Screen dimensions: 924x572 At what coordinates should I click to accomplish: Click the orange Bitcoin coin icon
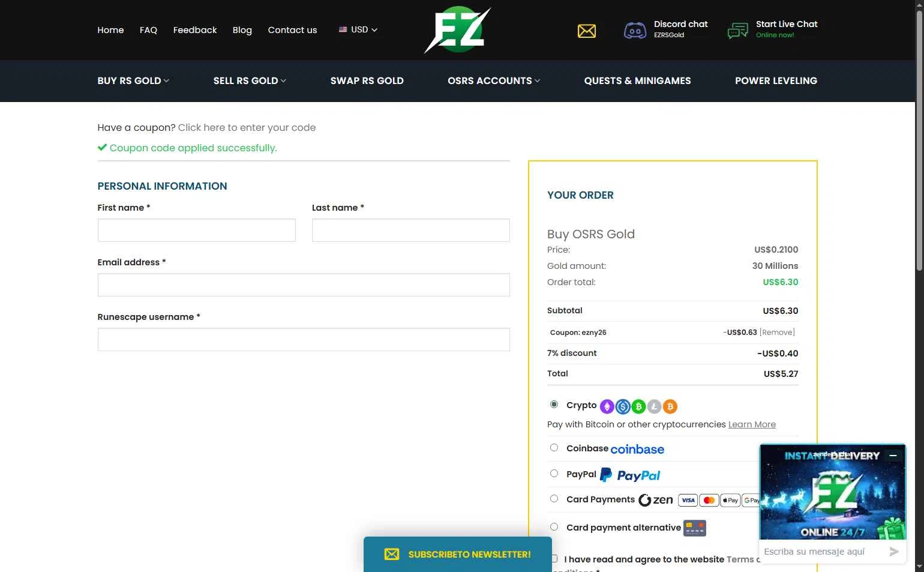click(x=670, y=407)
